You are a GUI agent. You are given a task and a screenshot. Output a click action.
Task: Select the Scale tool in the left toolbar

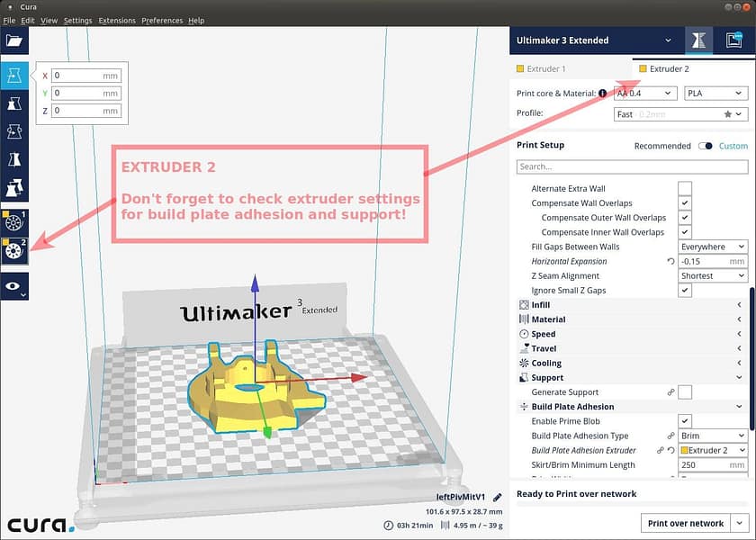13,103
